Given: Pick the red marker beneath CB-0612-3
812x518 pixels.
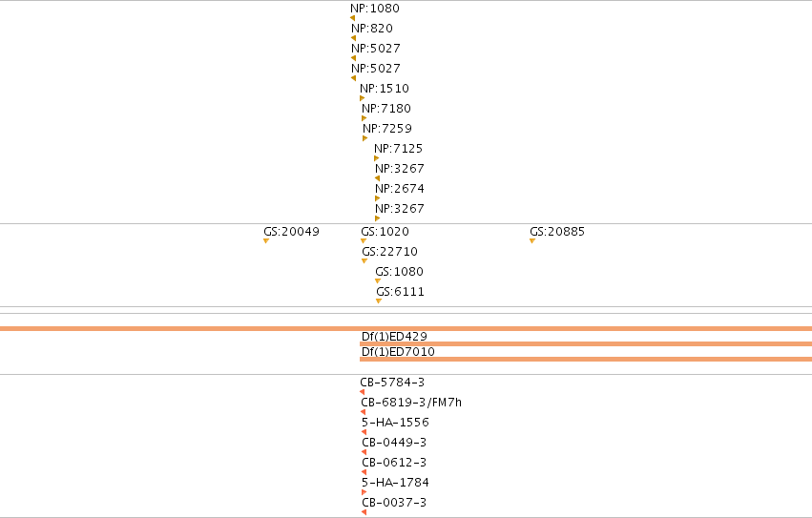Looking at the screenshot, I should coord(364,472).
